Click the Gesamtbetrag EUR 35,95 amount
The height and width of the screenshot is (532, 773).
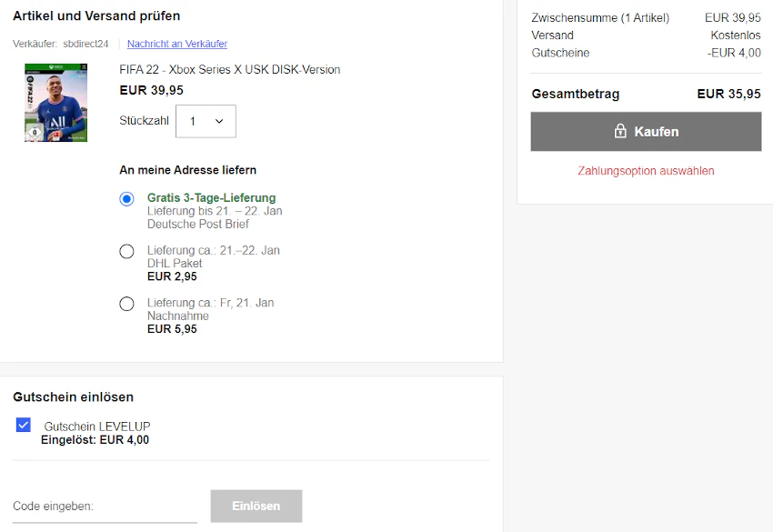[728, 94]
